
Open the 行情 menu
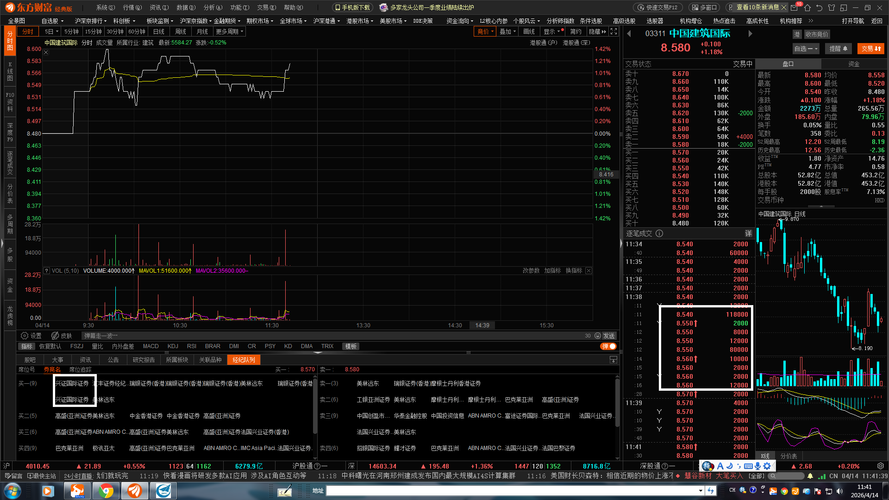(132, 7)
